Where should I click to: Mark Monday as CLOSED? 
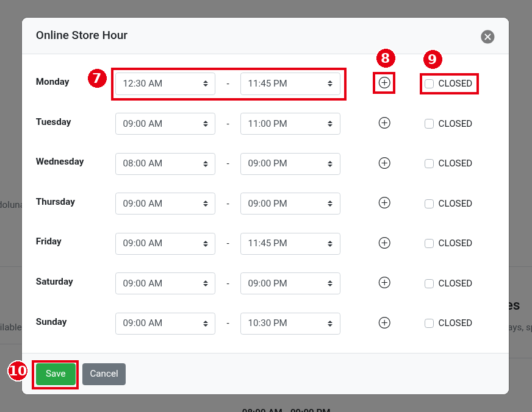[429, 83]
